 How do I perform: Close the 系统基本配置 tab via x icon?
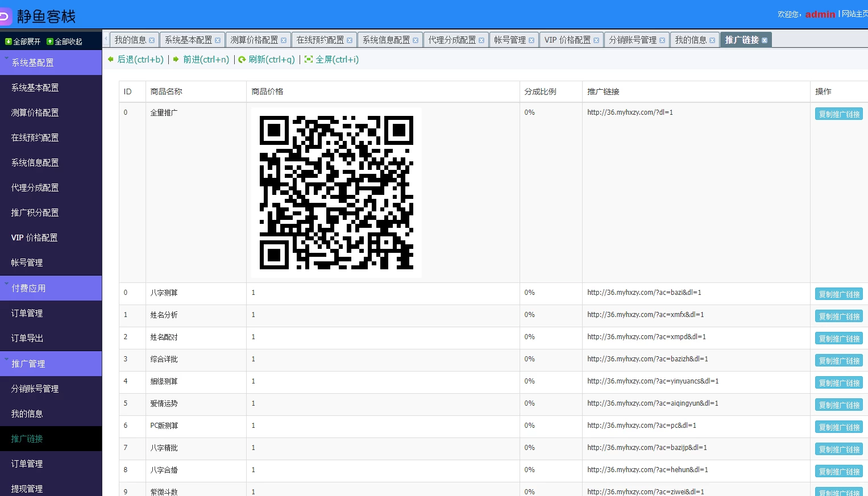pyautogui.click(x=218, y=40)
